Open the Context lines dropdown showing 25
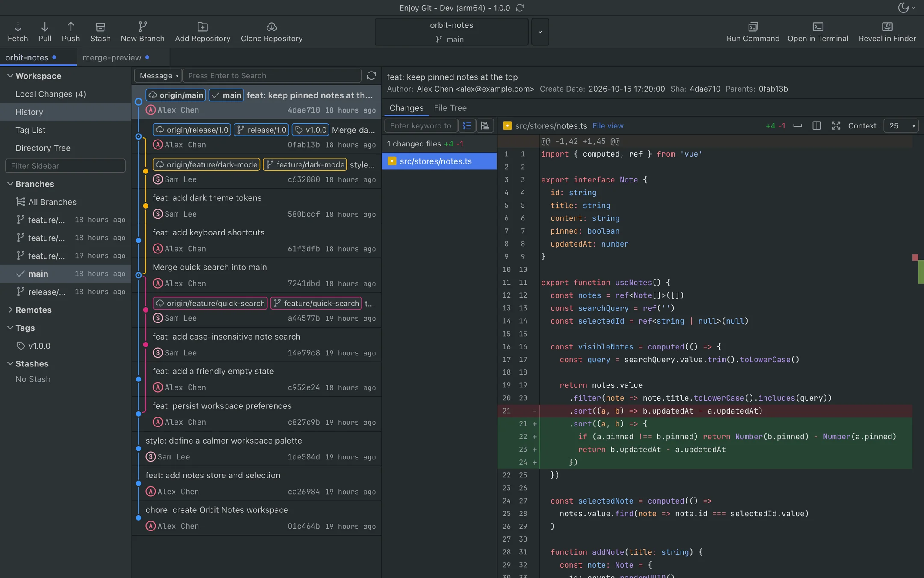This screenshot has height=578, width=924. [x=901, y=125]
